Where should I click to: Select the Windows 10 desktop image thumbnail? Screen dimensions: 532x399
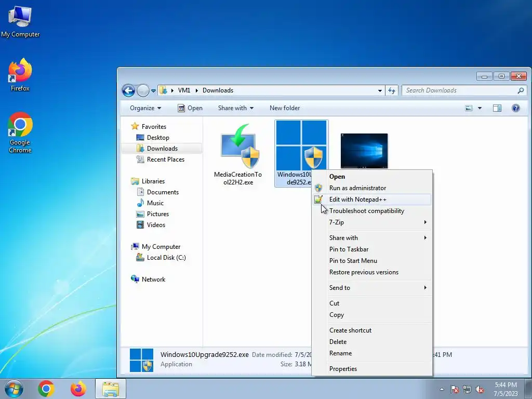pyautogui.click(x=364, y=151)
